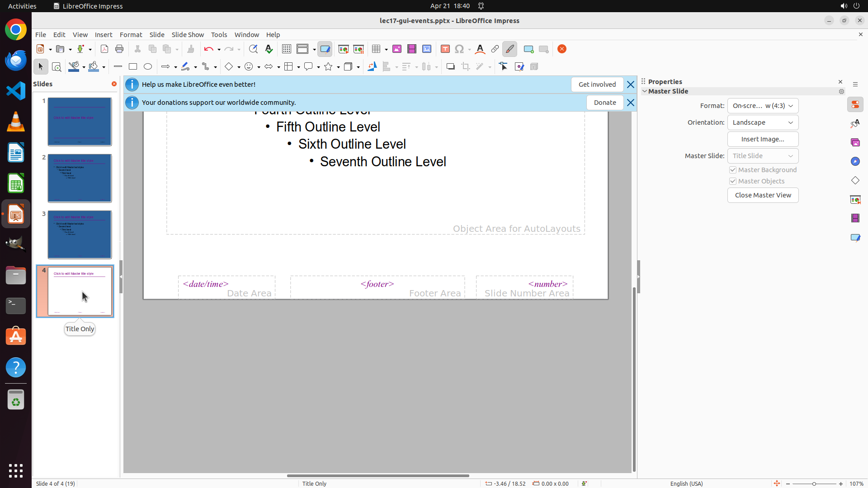The image size is (868, 488).
Task: Click the Insert Special Character icon
Action: pos(459,49)
